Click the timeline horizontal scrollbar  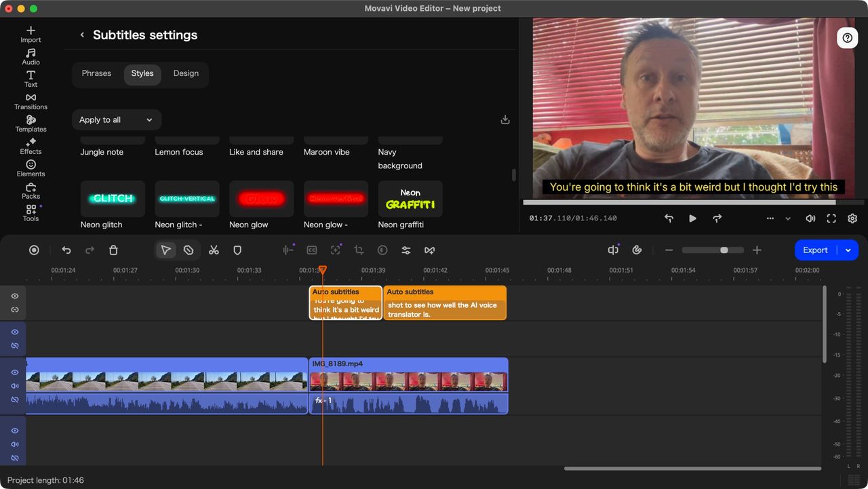[692, 468]
